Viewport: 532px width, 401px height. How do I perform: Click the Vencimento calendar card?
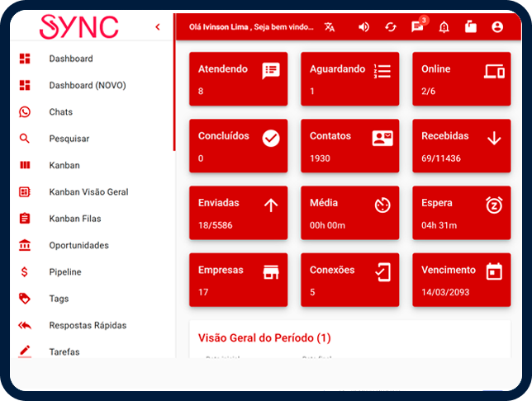[462, 280]
